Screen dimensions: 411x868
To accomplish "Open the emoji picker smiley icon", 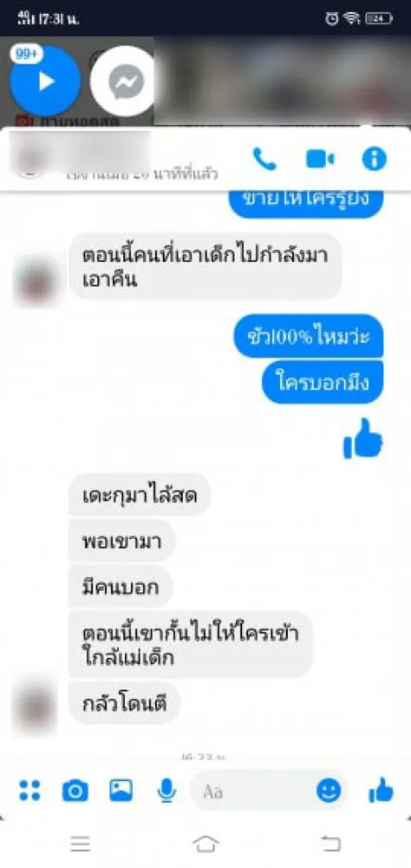I will [329, 791].
